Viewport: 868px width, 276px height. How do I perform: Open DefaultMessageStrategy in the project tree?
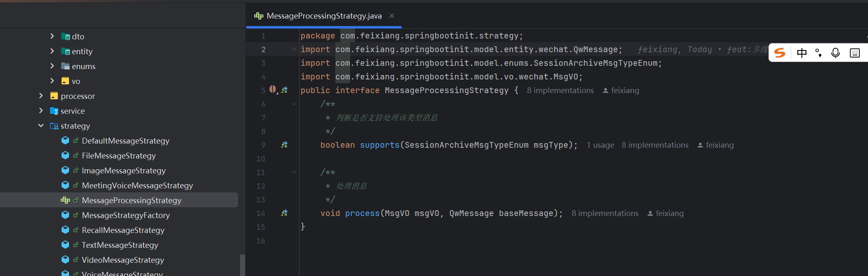pyautogui.click(x=126, y=141)
